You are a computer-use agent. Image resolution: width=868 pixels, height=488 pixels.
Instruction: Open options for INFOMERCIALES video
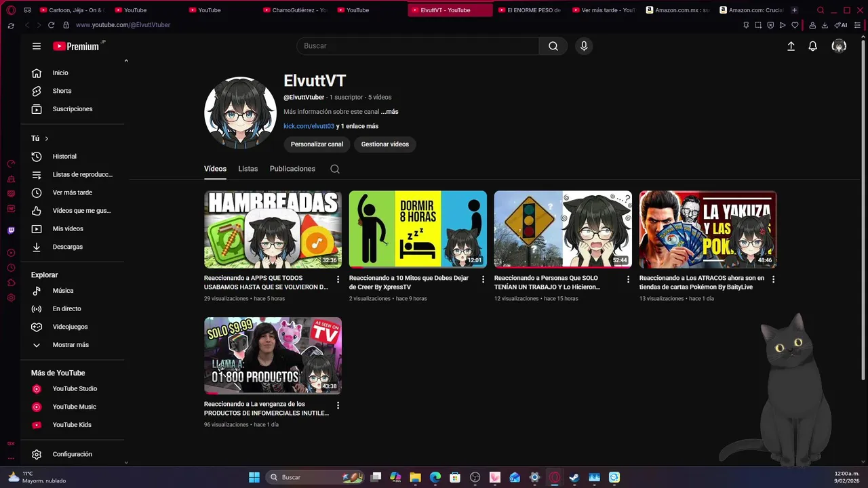tap(338, 405)
